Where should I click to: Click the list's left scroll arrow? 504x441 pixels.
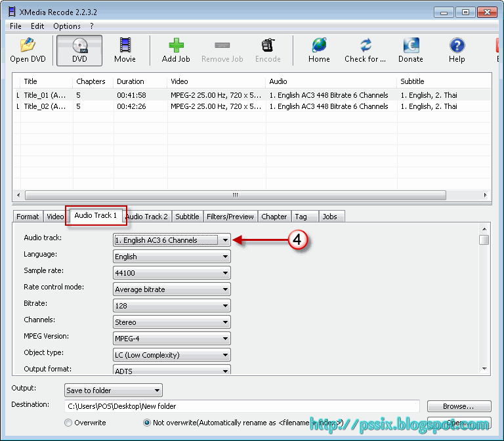pos(18,195)
